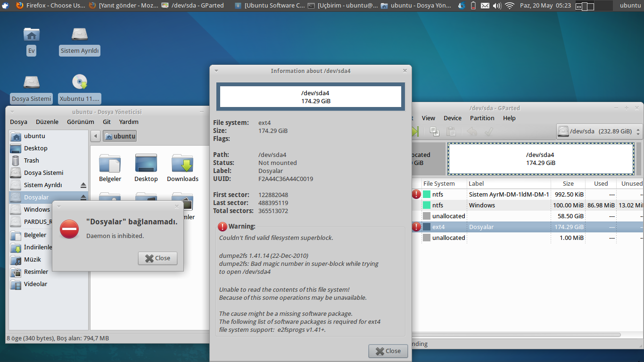Click the apply all operations checkmark icon
This screenshot has width=644, height=362.
(488, 132)
